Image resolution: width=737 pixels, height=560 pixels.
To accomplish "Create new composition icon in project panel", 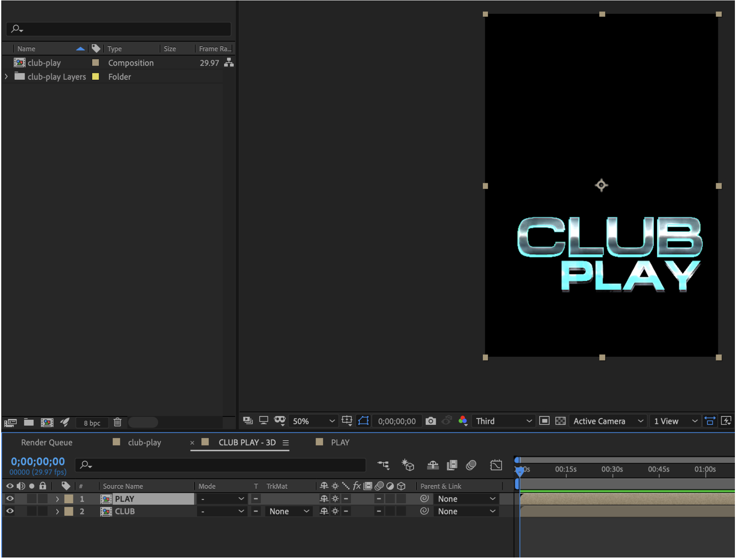I will click(47, 423).
